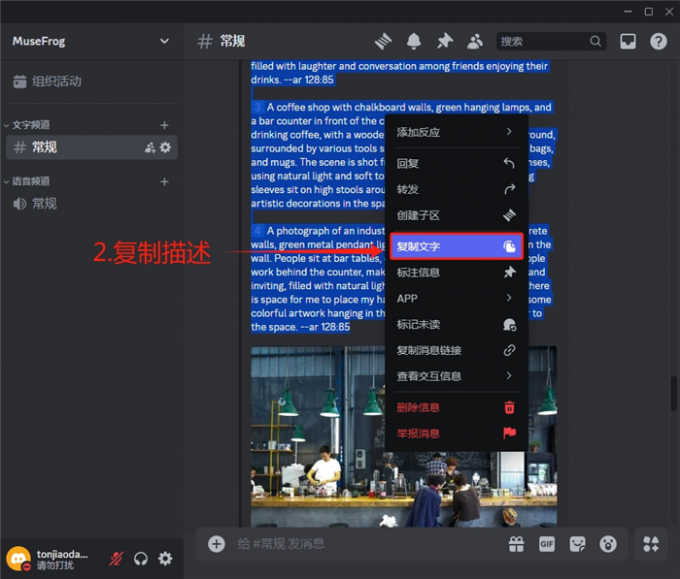This screenshot has height=579, width=680.
Task: Open the GIF picker
Action: tap(547, 544)
